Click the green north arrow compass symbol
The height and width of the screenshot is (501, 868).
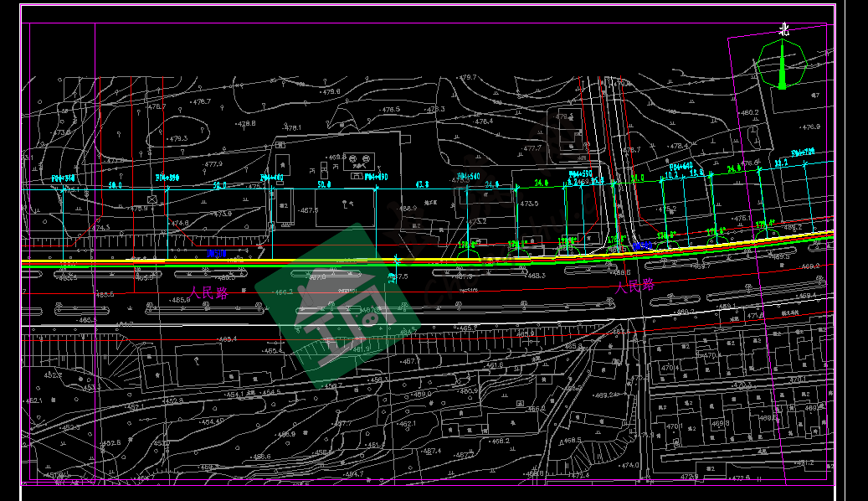pos(783,65)
